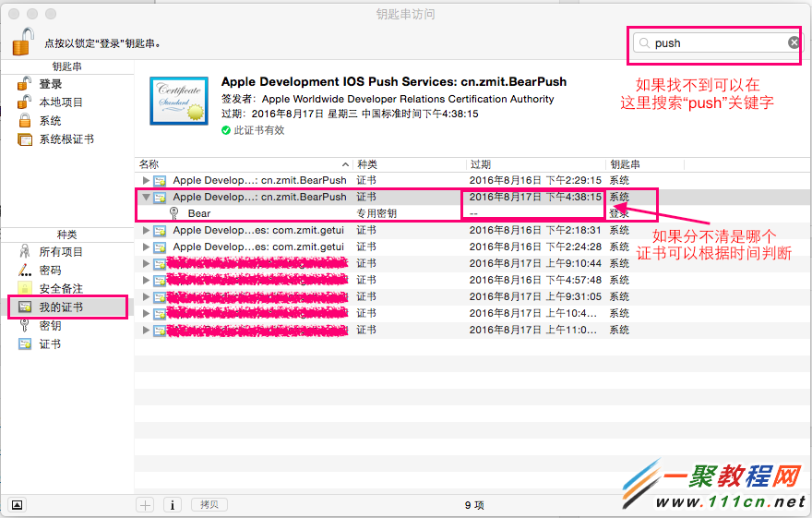Show 所有项目 in category list

pos(61,252)
